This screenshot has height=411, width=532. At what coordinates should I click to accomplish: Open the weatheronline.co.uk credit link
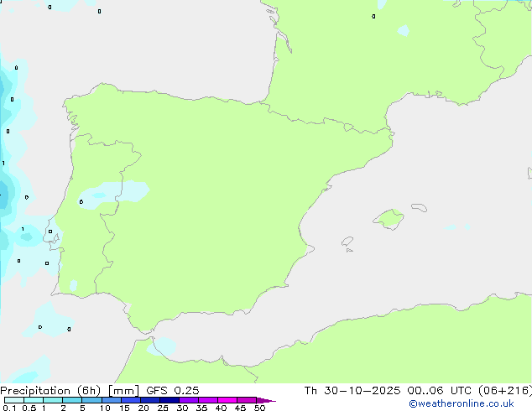tap(462, 403)
